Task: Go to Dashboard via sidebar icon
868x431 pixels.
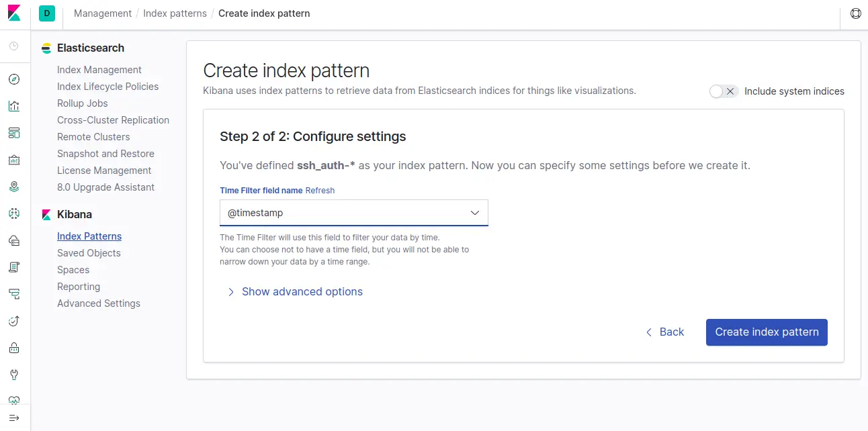Action: (x=14, y=133)
